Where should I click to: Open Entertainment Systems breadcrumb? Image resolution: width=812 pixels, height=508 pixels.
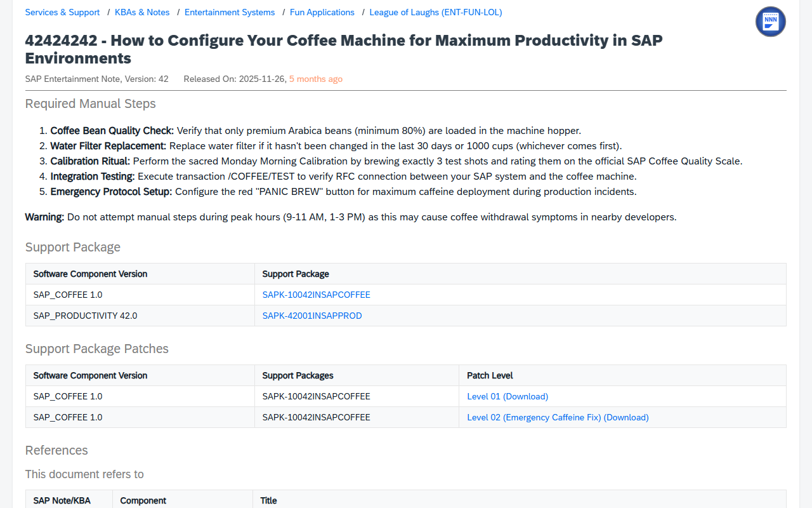(230, 12)
